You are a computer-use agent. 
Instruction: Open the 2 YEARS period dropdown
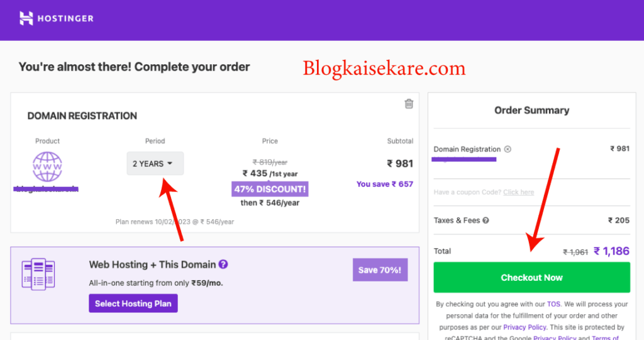click(155, 164)
